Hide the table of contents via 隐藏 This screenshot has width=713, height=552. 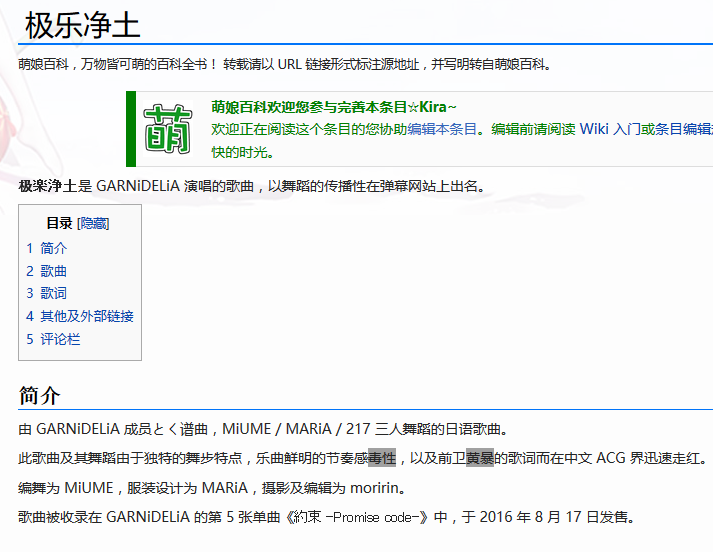(93, 223)
